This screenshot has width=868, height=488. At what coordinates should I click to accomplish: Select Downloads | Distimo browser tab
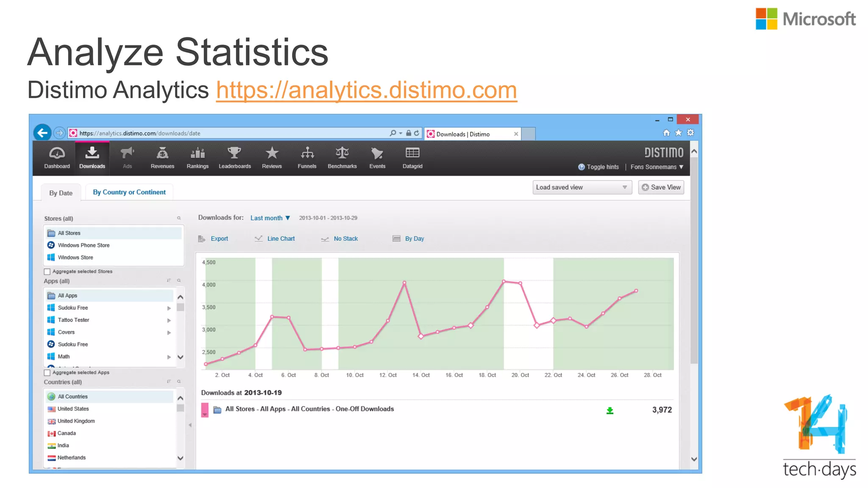[x=472, y=134]
